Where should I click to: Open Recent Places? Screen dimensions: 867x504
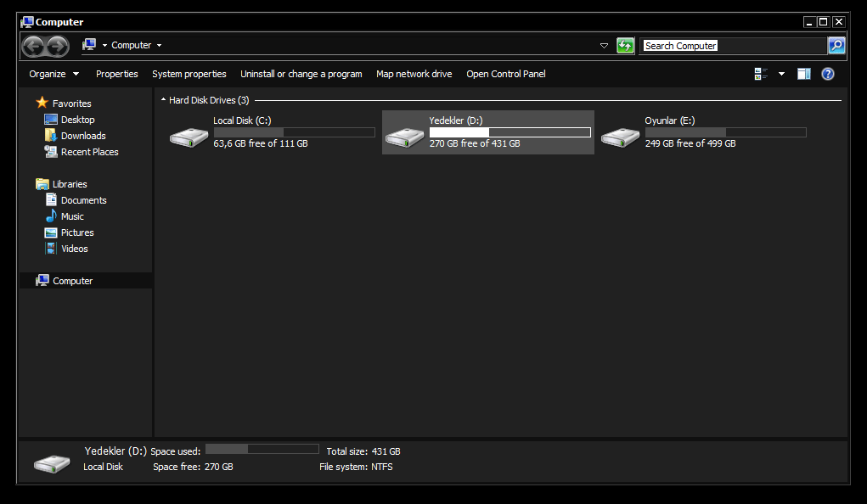tap(89, 151)
